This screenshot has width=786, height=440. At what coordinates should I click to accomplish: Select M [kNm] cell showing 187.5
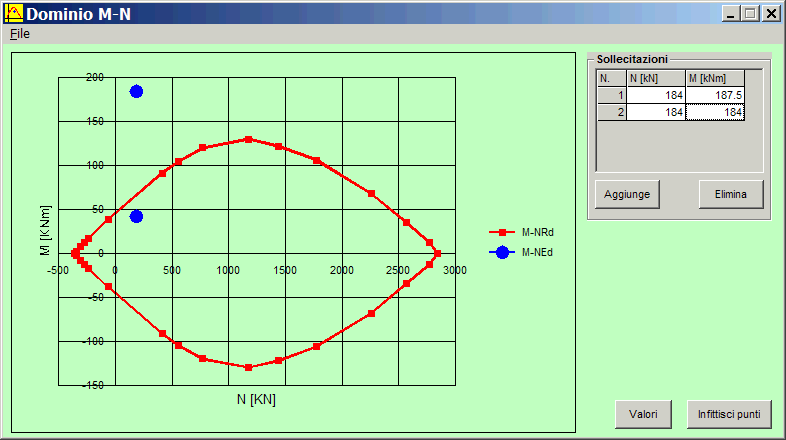(x=715, y=95)
